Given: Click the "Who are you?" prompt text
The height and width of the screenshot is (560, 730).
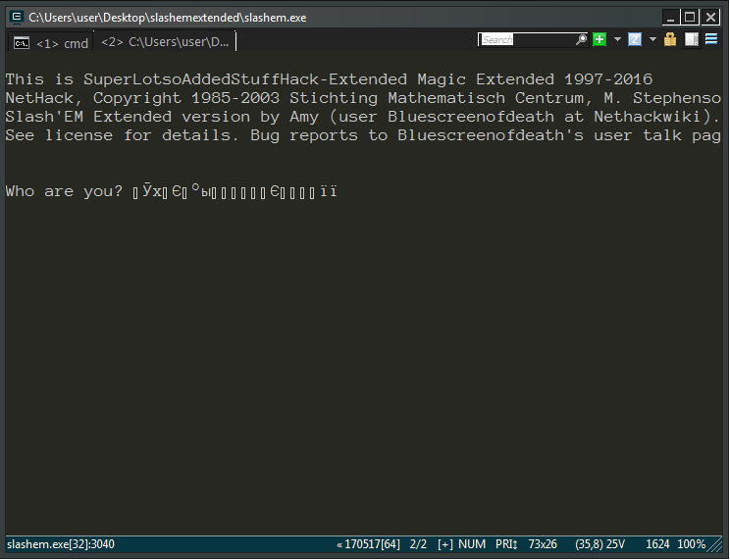Looking at the screenshot, I should click(64, 191).
